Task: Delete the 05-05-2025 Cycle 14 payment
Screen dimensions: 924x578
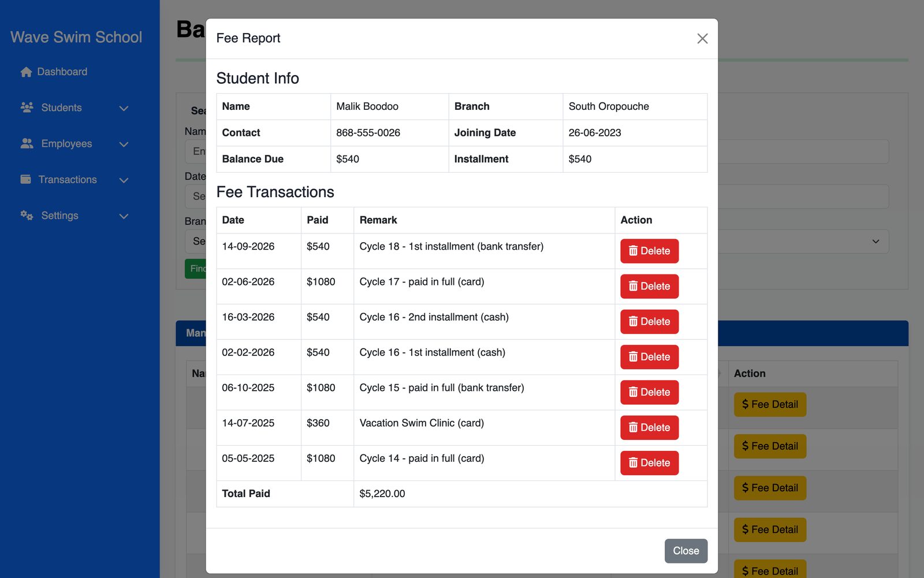Action: pyautogui.click(x=649, y=462)
